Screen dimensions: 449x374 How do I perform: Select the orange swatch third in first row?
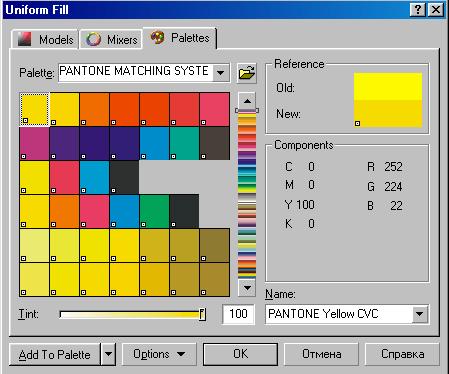[x=94, y=109]
